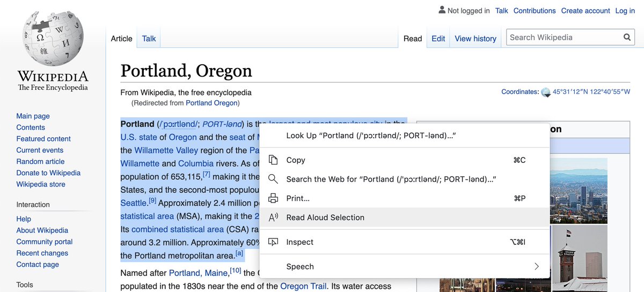Select Inspect from the context menu

[x=405, y=242]
